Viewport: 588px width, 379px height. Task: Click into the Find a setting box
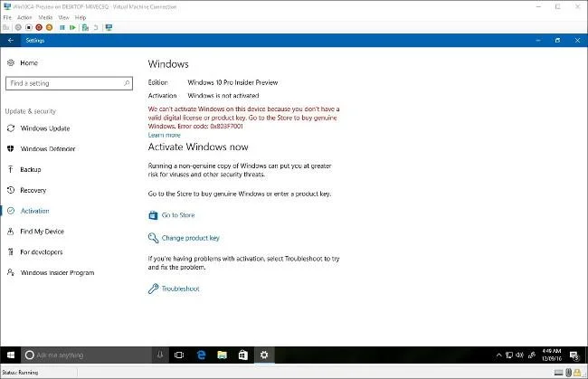69,83
